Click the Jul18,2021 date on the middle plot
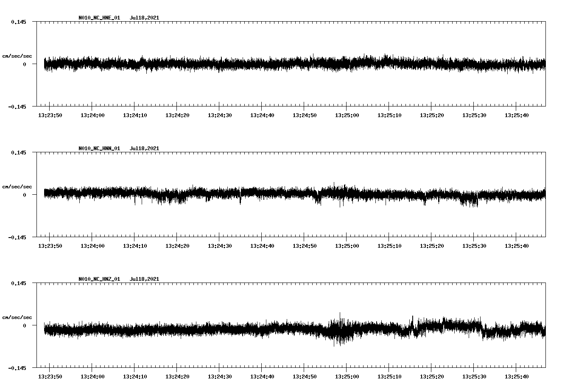Screen dimensions: 576x392 pos(144,148)
